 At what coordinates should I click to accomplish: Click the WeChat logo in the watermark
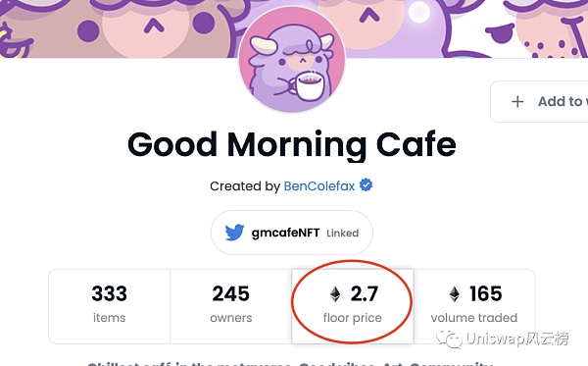(449, 339)
